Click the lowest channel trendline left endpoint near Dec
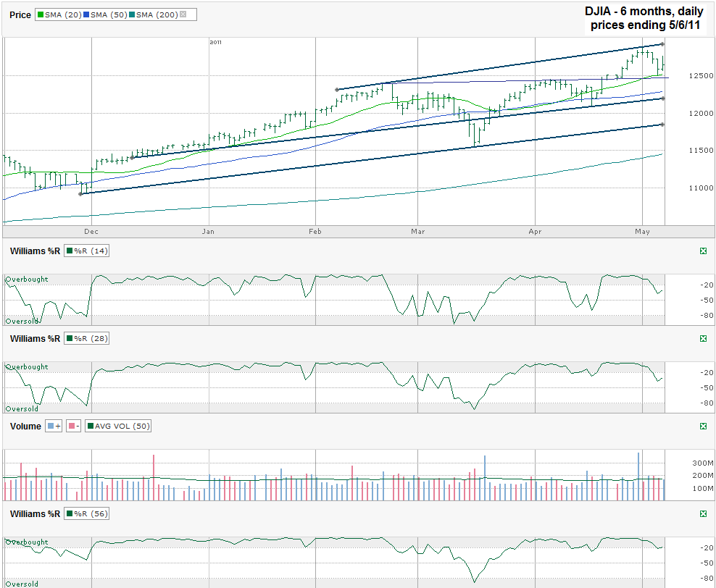Image resolution: width=716 pixels, height=588 pixels. [81, 194]
